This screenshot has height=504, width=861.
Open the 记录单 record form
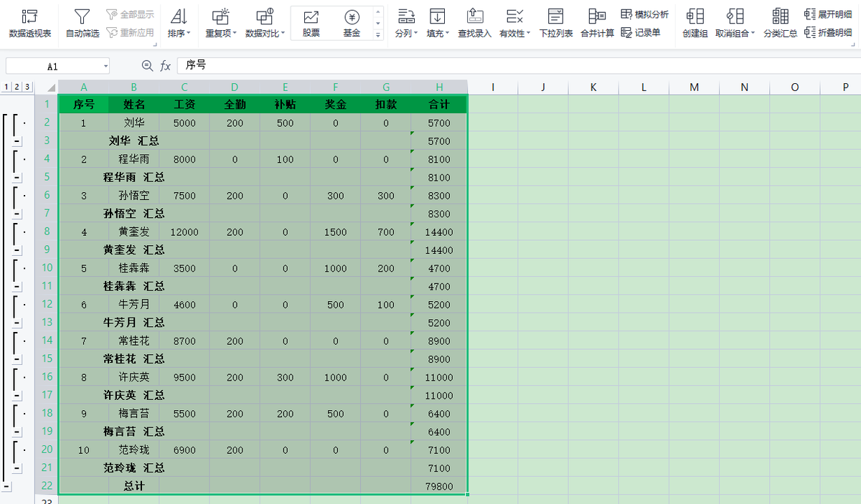click(641, 32)
